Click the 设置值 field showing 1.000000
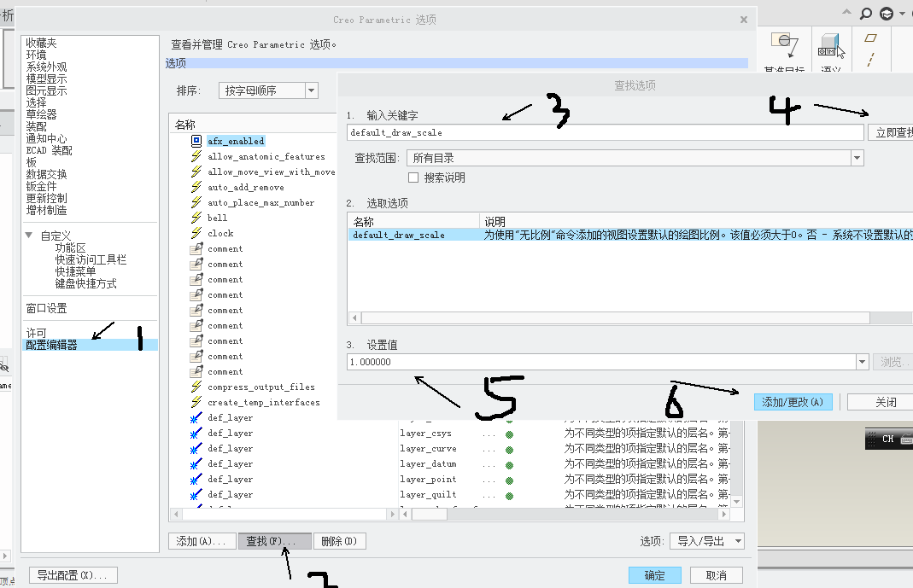 point(601,362)
